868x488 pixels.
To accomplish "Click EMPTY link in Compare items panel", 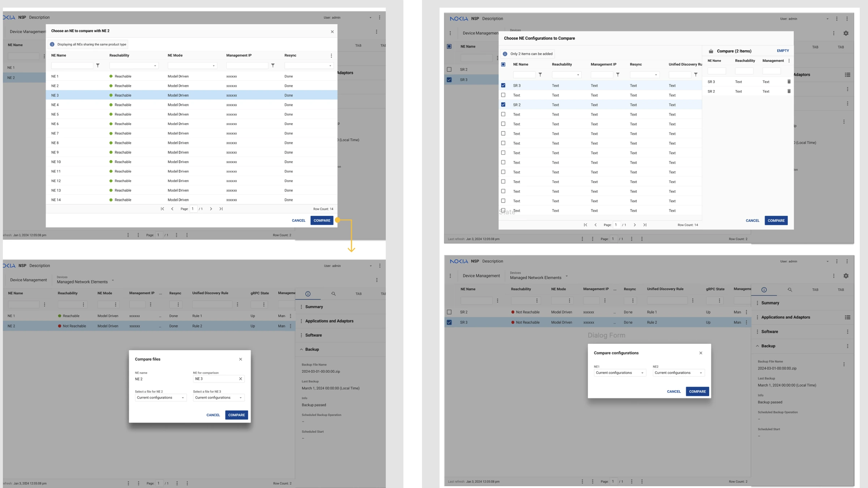I will [x=783, y=51].
